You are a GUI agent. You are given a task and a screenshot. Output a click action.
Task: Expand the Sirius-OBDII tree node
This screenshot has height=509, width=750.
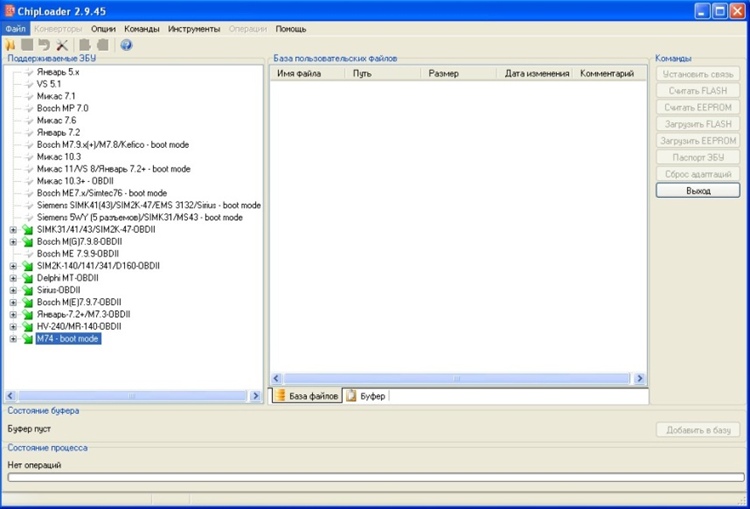[13, 290]
